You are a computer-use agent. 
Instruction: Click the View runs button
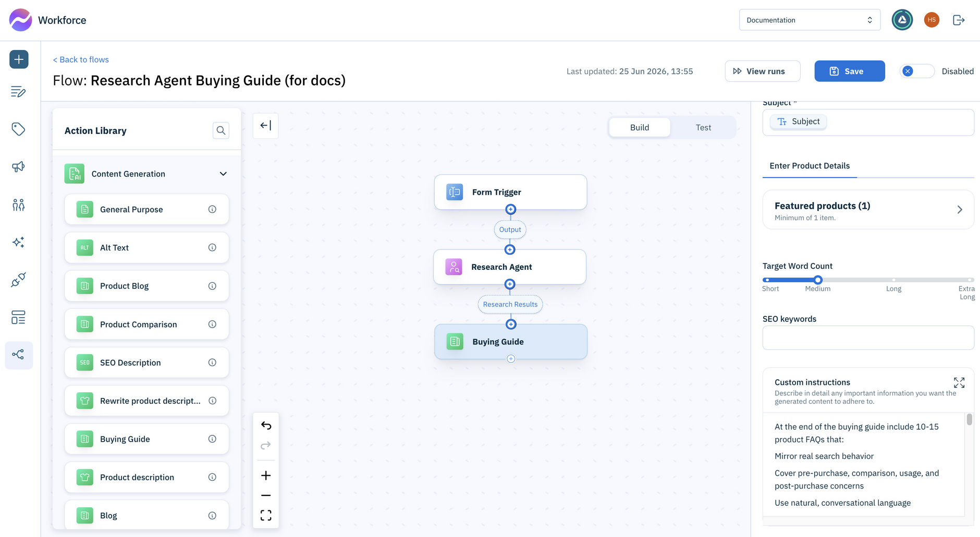pos(763,71)
